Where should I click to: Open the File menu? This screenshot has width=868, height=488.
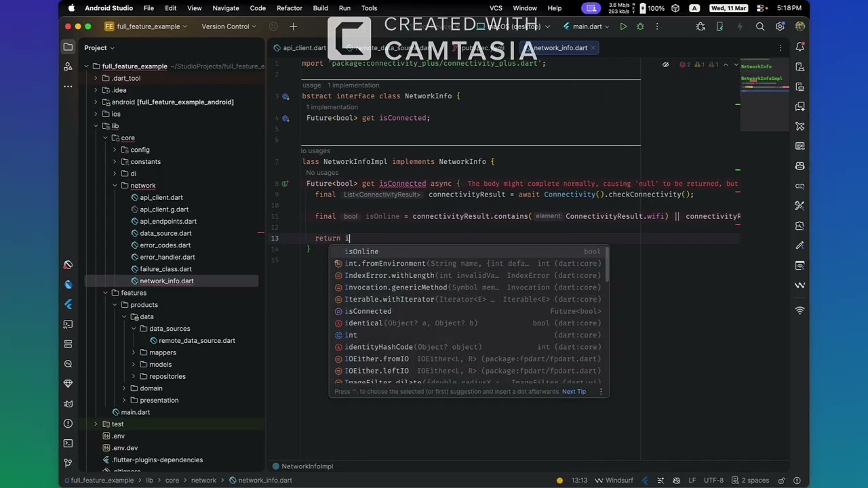click(149, 8)
